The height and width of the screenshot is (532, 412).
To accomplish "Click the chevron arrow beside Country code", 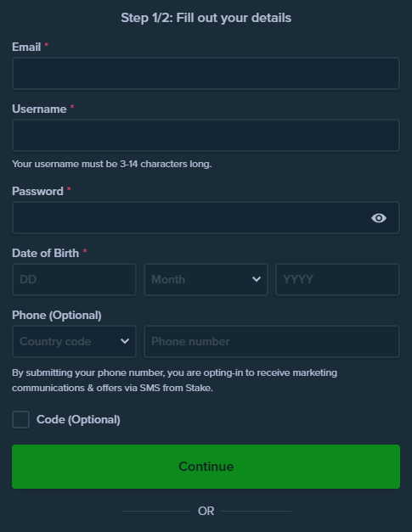I will click(x=125, y=341).
